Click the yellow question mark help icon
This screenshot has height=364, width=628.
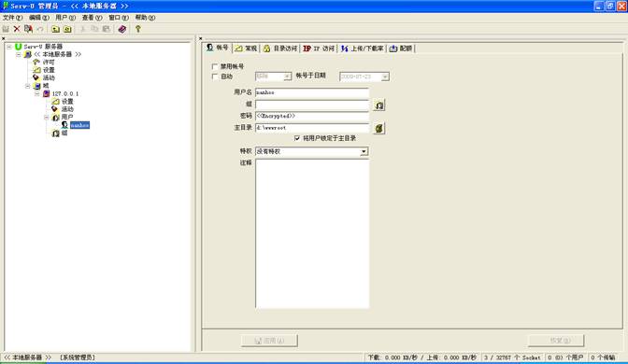click(x=137, y=29)
